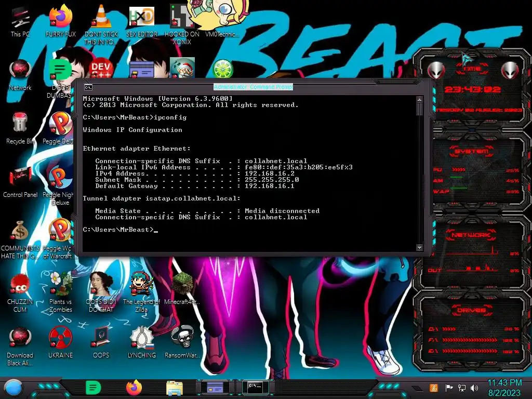This screenshot has height=399, width=532.
Task: Click the NETWORK header in the sidebar gadget
Action: pyautogui.click(x=471, y=235)
